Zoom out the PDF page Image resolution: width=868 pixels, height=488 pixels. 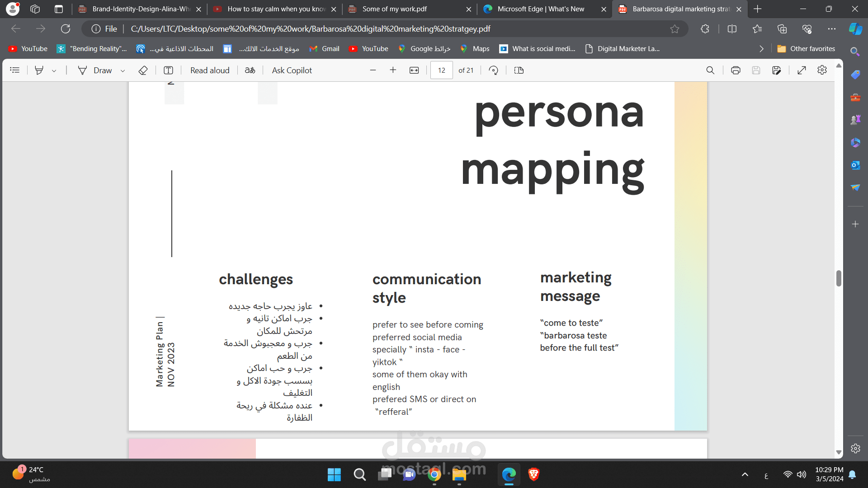373,70
